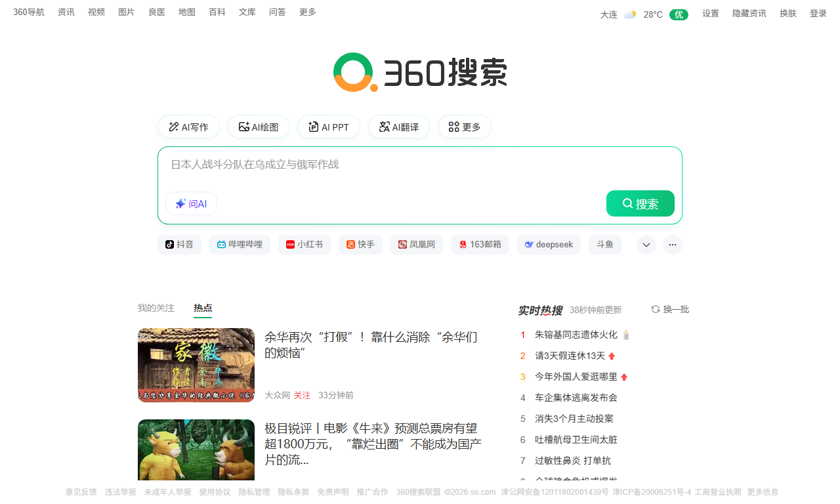Screen dimensions: 840x504
Task: Open 360搜索联盟 in footer
Action: click(418, 492)
